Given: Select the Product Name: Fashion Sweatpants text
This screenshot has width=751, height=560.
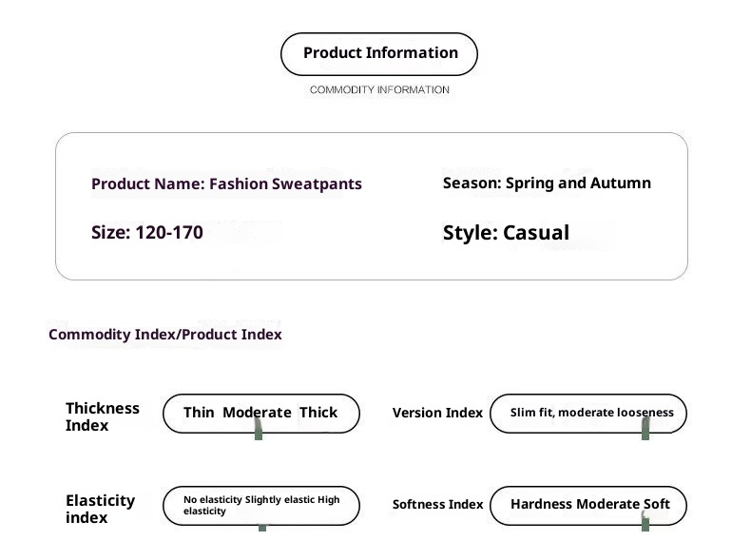Looking at the screenshot, I should (226, 184).
